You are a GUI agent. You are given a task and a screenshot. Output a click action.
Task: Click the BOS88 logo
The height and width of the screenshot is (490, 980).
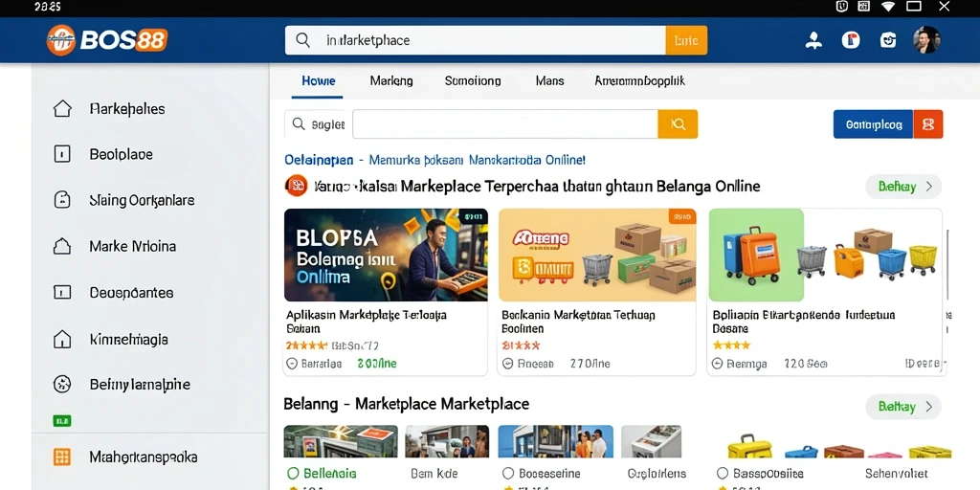click(x=107, y=40)
